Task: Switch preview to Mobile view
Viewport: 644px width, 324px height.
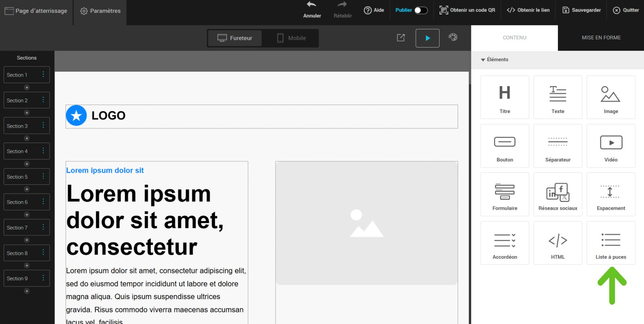Action: click(291, 38)
